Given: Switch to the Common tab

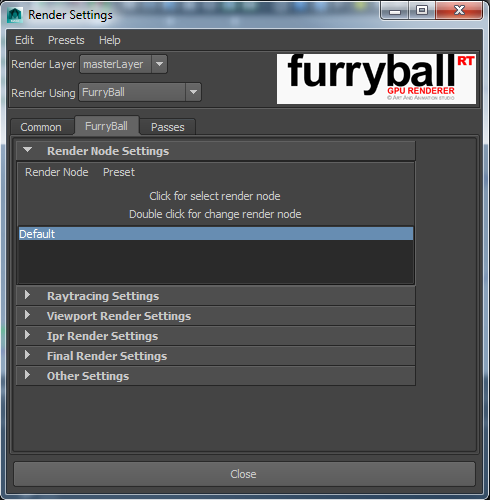Looking at the screenshot, I should point(41,127).
